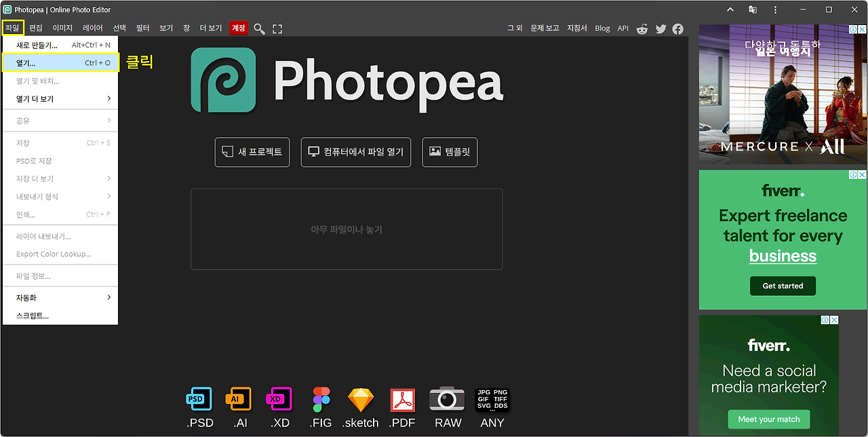Expand the 자동화 submenu
This screenshot has width=868, height=437.
tap(61, 298)
